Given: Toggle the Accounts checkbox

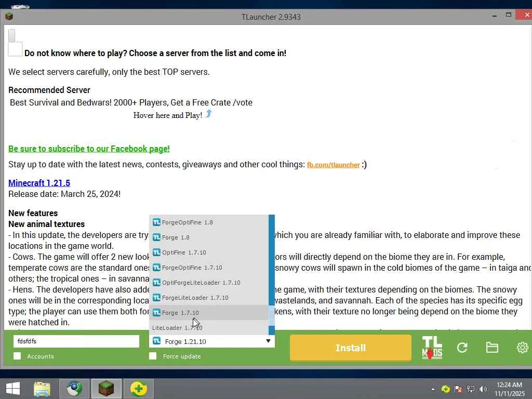Looking at the screenshot, I should tap(17, 356).
